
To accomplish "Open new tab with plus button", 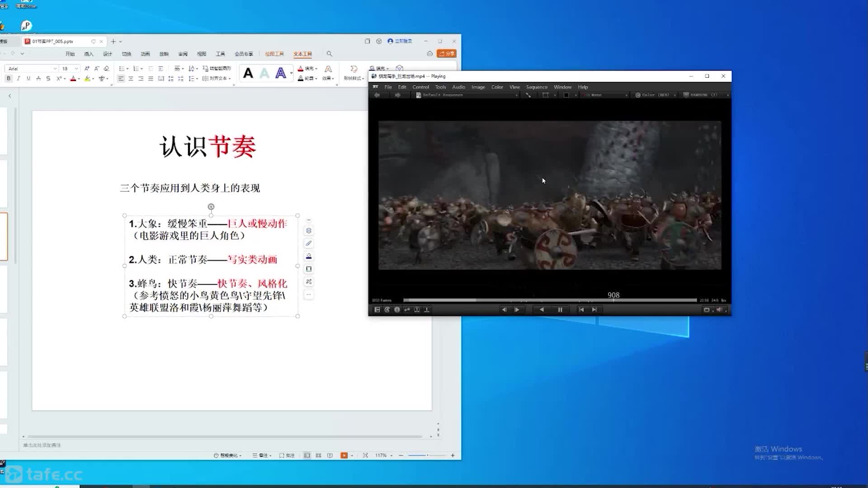I will click(113, 42).
